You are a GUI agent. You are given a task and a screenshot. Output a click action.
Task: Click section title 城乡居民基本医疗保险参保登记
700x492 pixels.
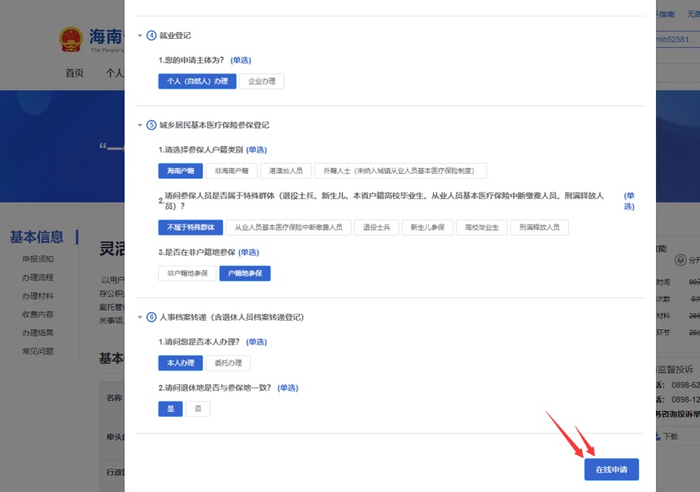(214, 125)
